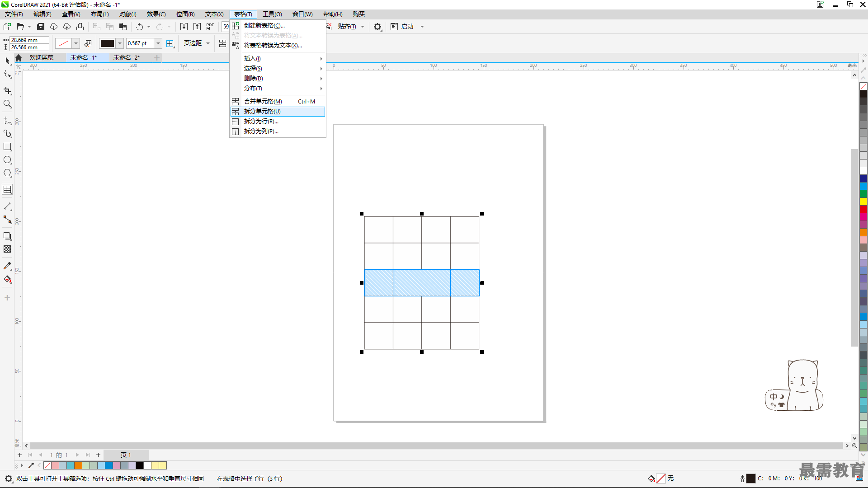This screenshot has width=868, height=488.
Task: Choose 将表格转换为文本 menu item
Action: pos(278,45)
